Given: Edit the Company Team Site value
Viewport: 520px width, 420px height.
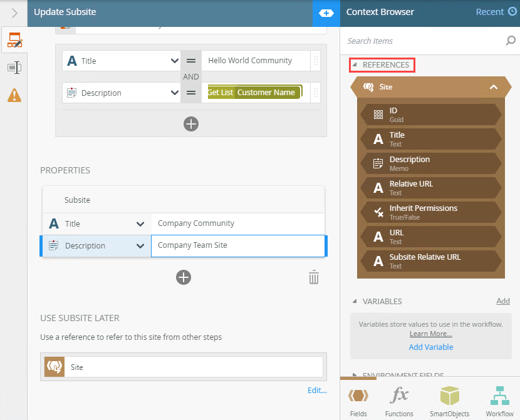Looking at the screenshot, I should click(x=238, y=246).
